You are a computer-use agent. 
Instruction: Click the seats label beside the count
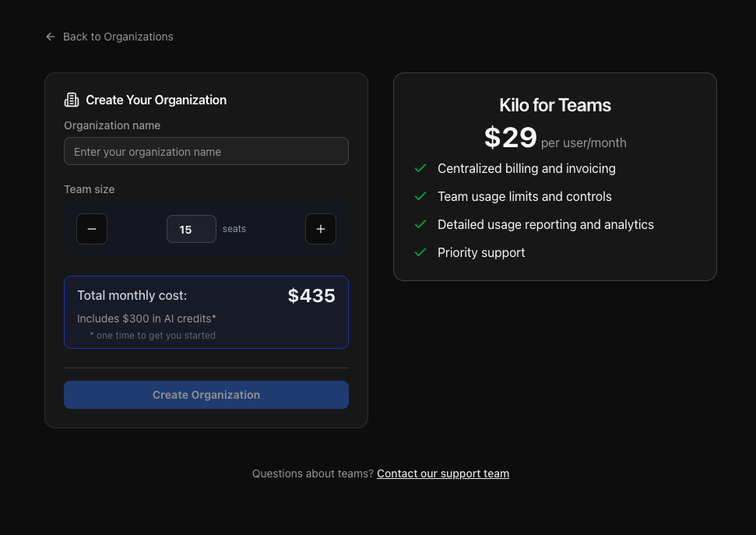(234, 228)
